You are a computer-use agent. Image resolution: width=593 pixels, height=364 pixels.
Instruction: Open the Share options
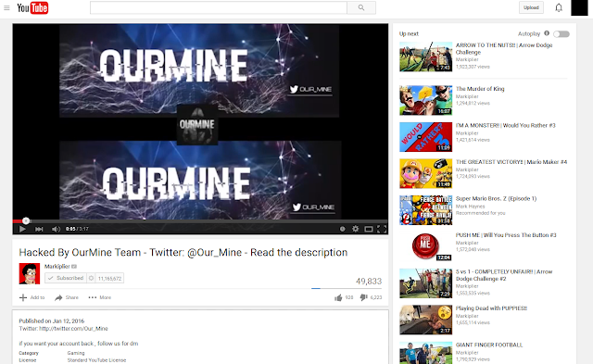point(67,297)
